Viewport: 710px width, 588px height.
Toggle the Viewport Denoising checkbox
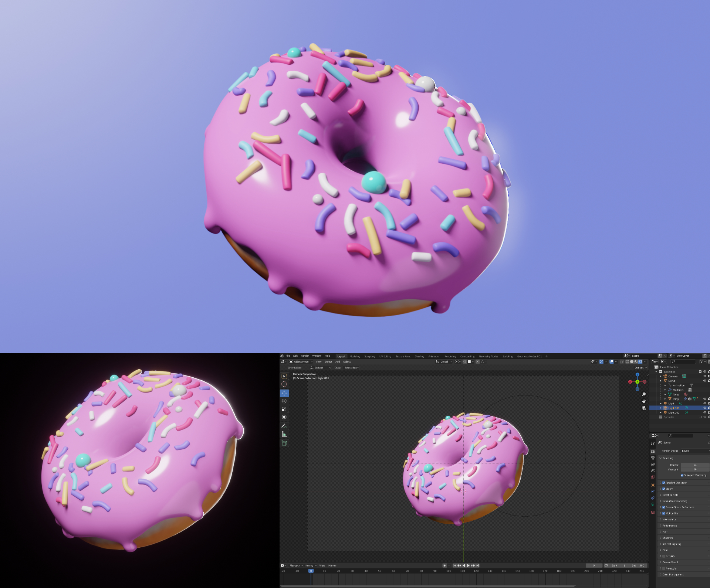(x=682, y=475)
